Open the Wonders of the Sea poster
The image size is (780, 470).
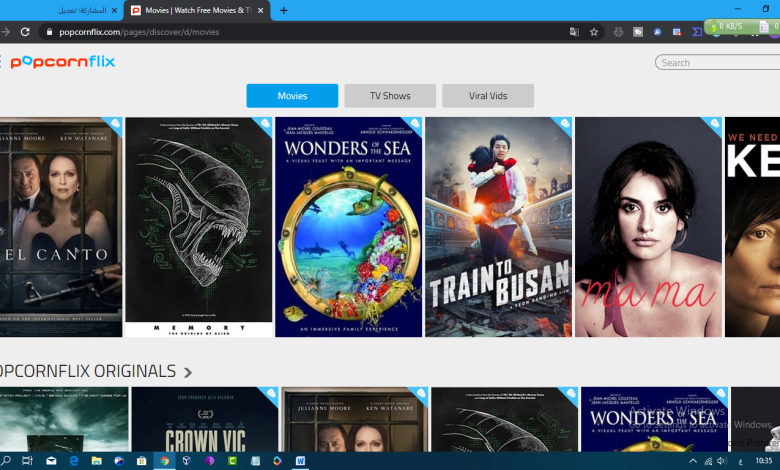[348, 227]
